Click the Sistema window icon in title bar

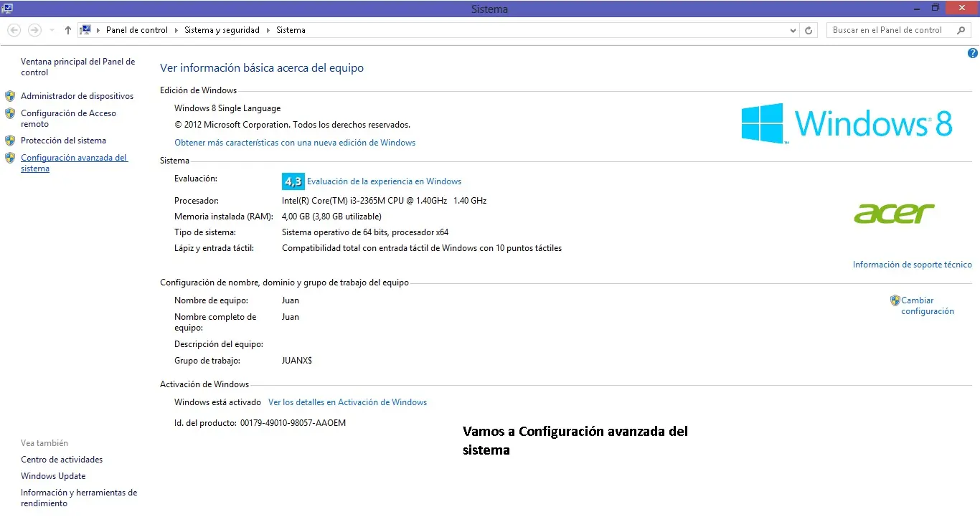click(7, 8)
